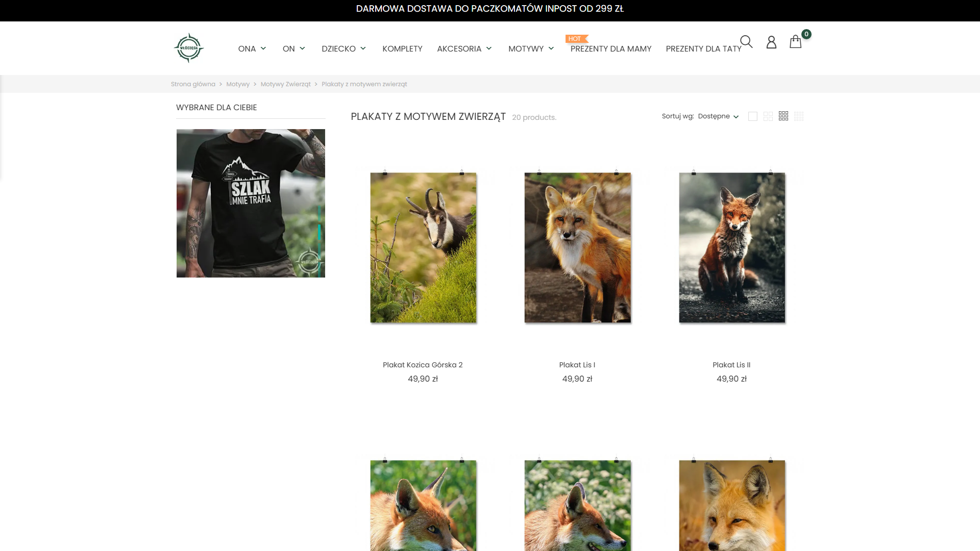Open the Szlak Mnie Trafia t-shirt banner

click(x=251, y=203)
